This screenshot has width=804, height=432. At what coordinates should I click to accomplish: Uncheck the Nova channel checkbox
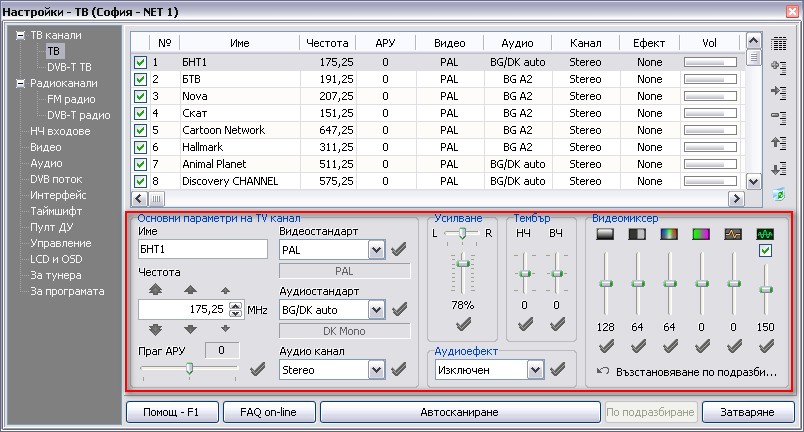point(140,96)
